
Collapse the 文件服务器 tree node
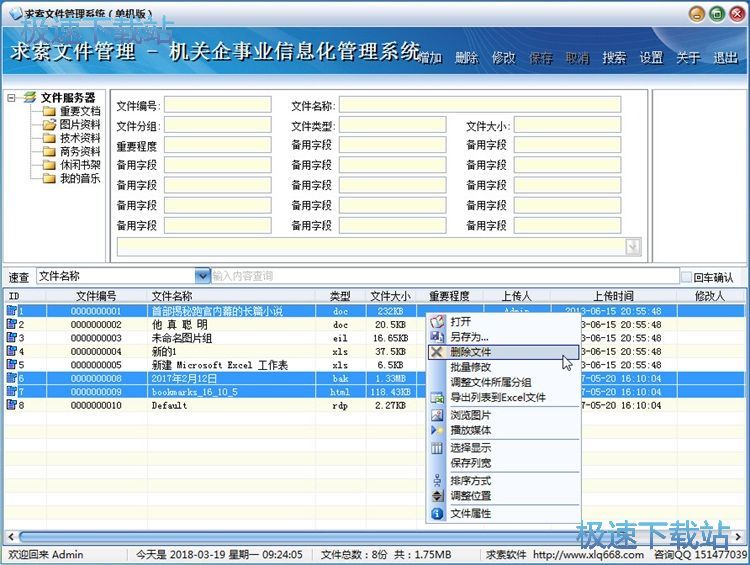(11, 98)
